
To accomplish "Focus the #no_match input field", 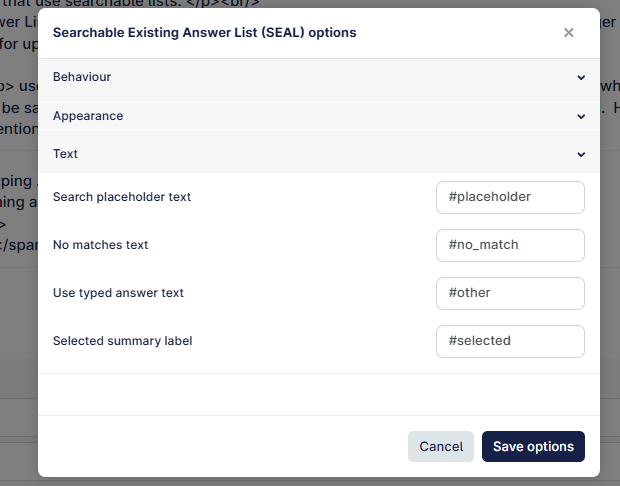I will (510, 245).
